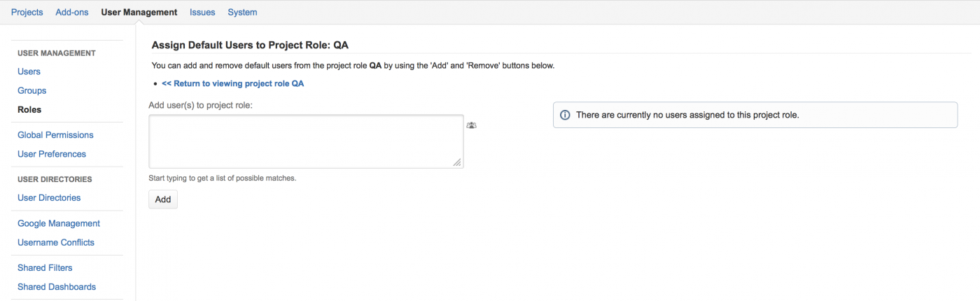Open Global Permissions page

point(55,134)
